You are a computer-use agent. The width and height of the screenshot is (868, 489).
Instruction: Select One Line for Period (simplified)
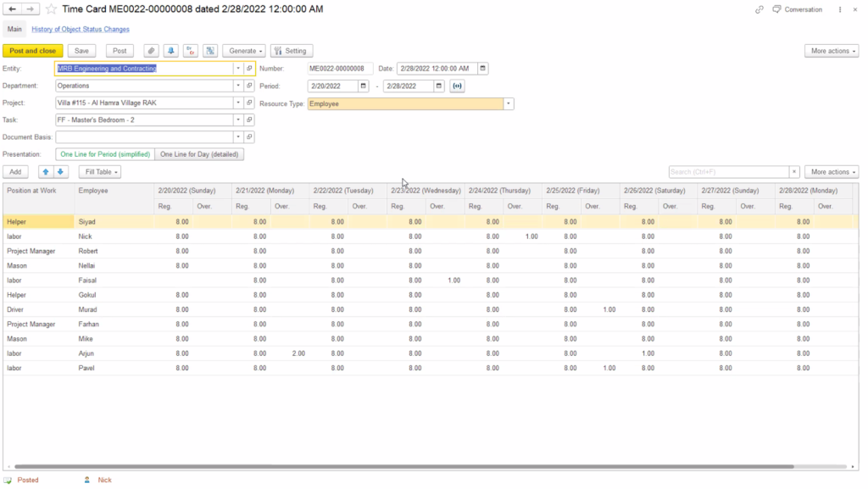pos(105,154)
